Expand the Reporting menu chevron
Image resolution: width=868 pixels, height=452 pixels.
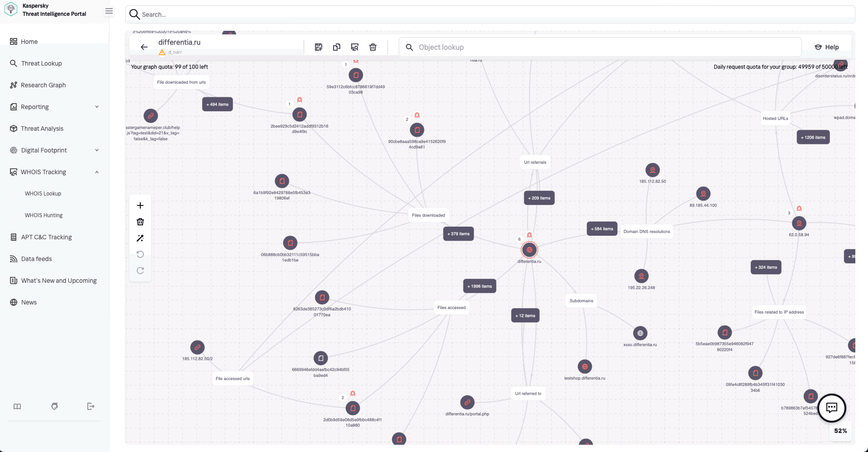[96, 107]
